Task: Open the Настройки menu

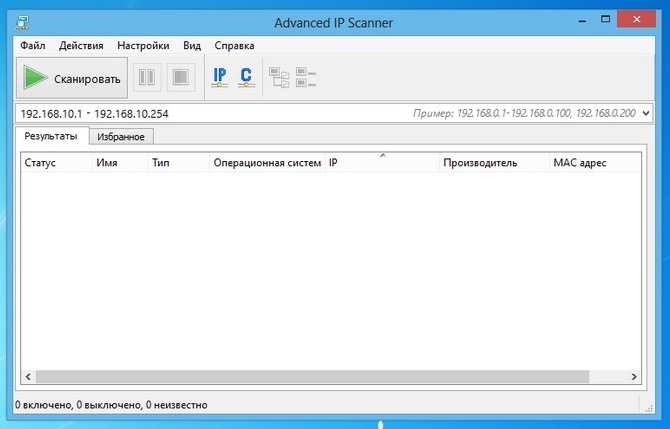Action: pos(143,46)
